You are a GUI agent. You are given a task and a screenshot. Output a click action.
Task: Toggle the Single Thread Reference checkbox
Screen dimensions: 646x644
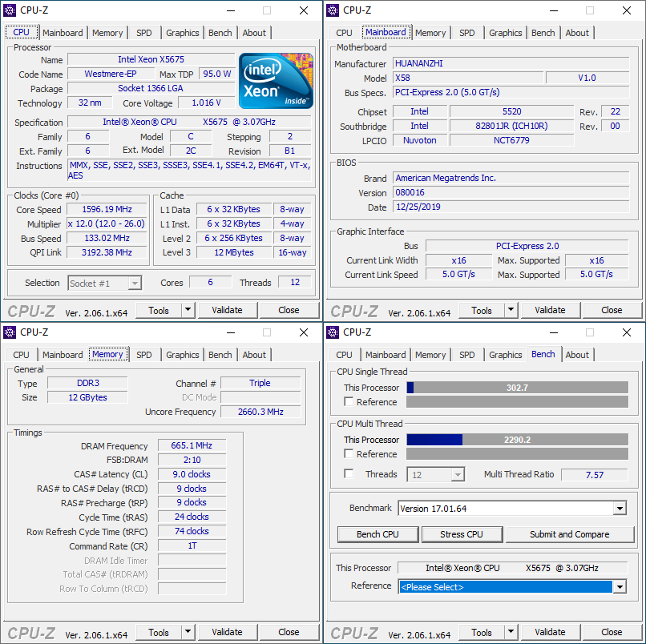[x=349, y=401]
